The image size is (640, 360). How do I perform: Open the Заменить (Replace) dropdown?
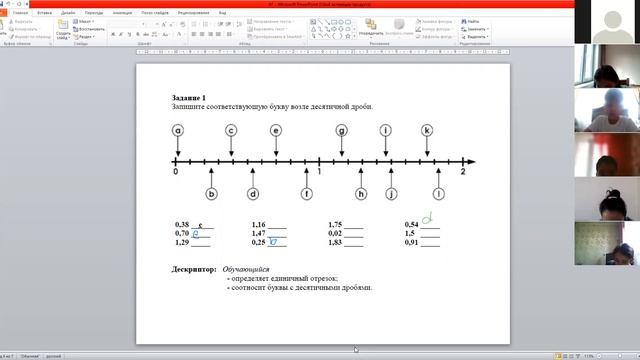click(x=475, y=29)
